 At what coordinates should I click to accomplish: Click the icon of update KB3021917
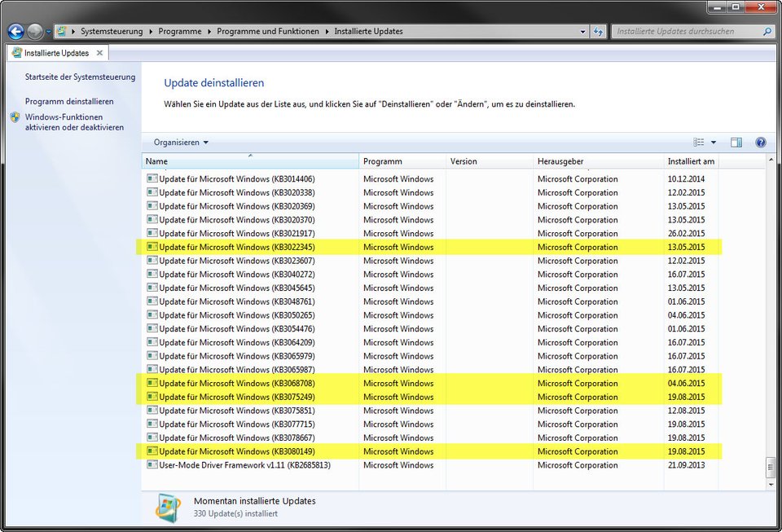point(152,233)
